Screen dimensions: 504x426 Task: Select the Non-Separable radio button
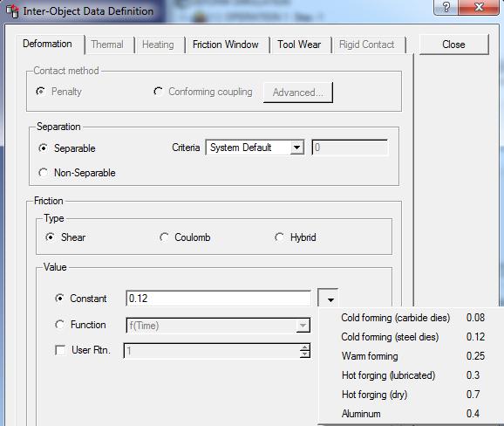[43, 173]
